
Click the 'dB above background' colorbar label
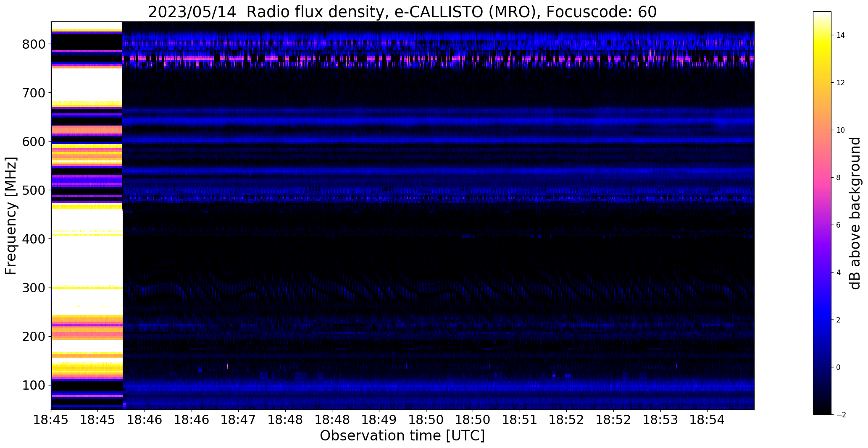click(855, 213)
